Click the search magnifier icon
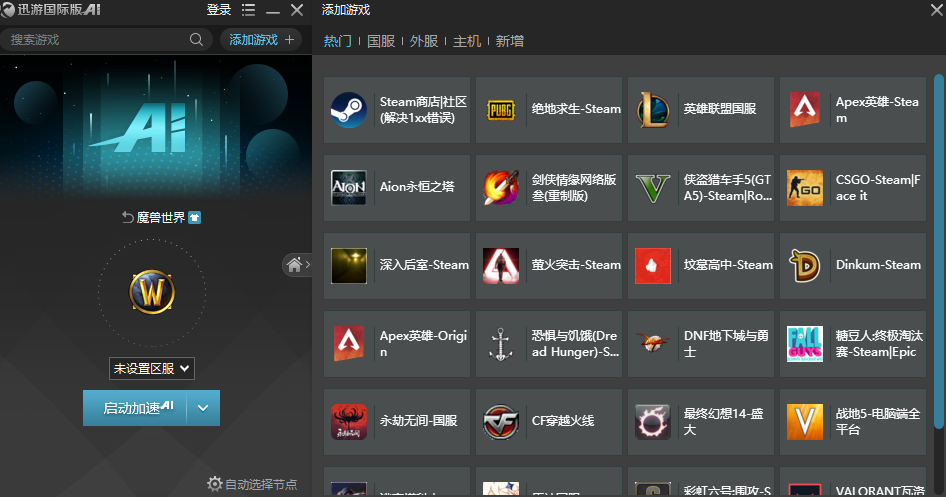946x497 pixels. point(196,40)
